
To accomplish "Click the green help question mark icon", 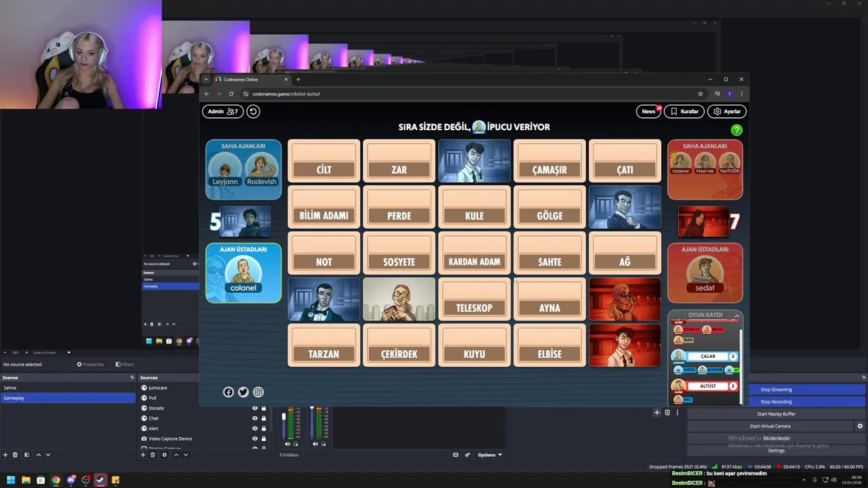I will pyautogui.click(x=736, y=130).
